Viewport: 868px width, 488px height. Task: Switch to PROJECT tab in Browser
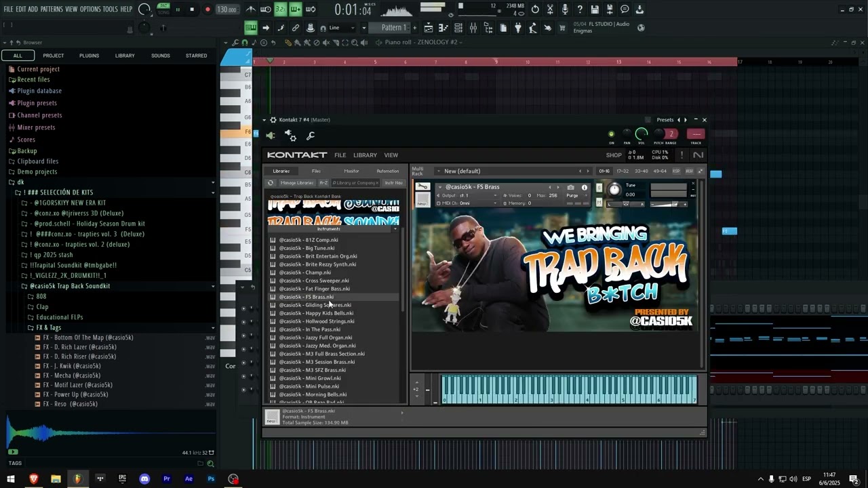(x=54, y=56)
